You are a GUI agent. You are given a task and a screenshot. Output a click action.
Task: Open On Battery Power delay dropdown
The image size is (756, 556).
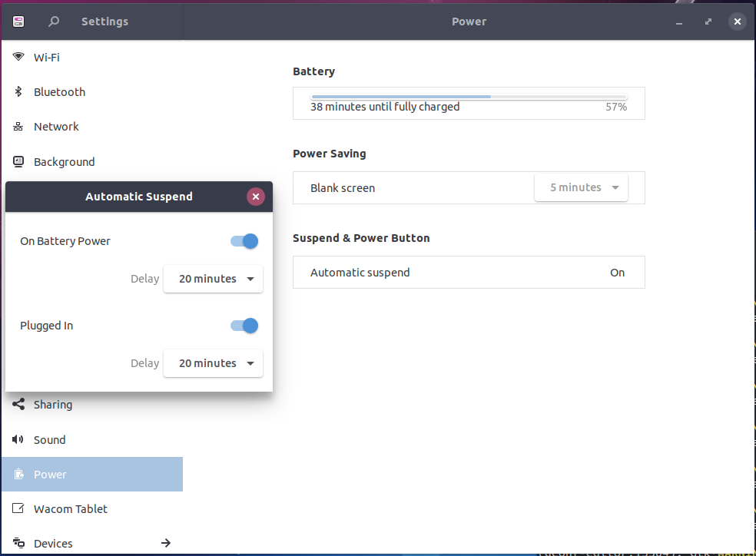[x=213, y=279]
